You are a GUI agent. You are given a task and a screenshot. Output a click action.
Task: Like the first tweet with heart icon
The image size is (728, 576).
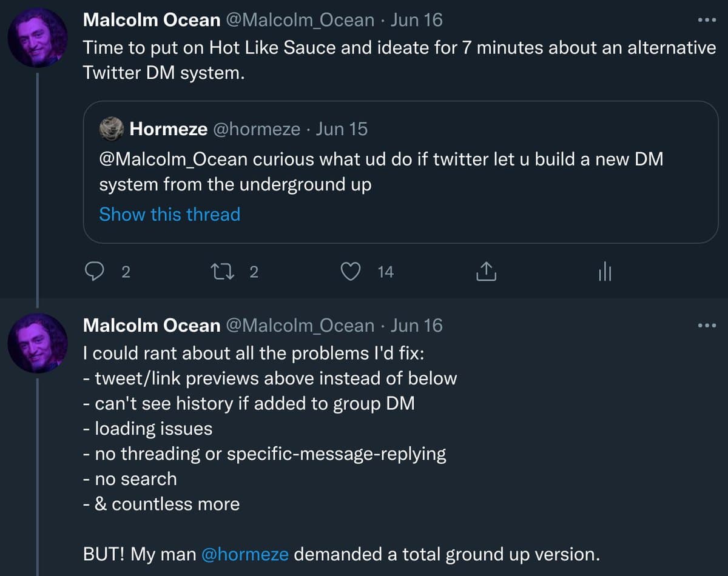coord(351,273)
